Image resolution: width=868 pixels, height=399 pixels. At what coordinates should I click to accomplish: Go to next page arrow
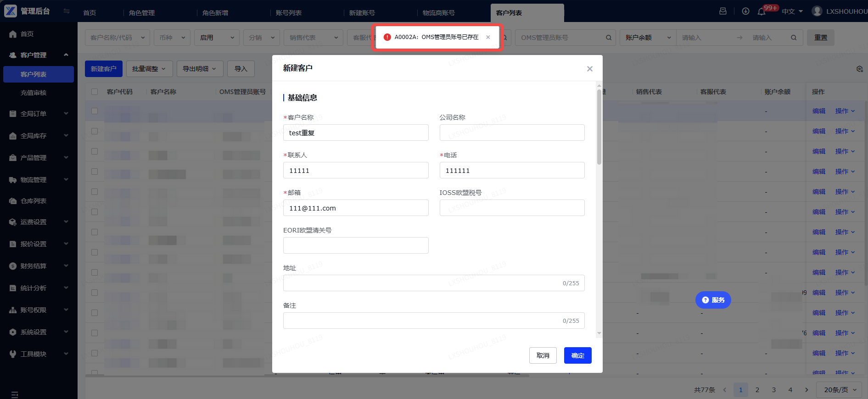806,390
